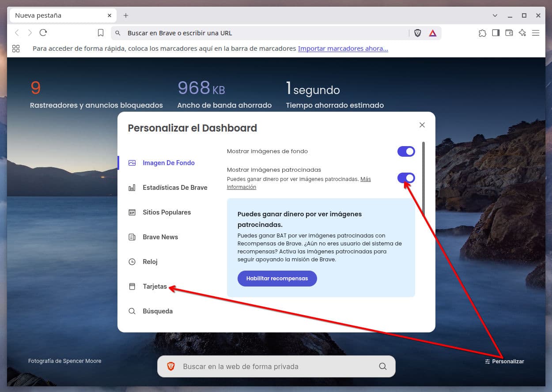The image size is (552, 392).
Task: Click the Brave Shields lion icon
Action: (x=417, y=33)
